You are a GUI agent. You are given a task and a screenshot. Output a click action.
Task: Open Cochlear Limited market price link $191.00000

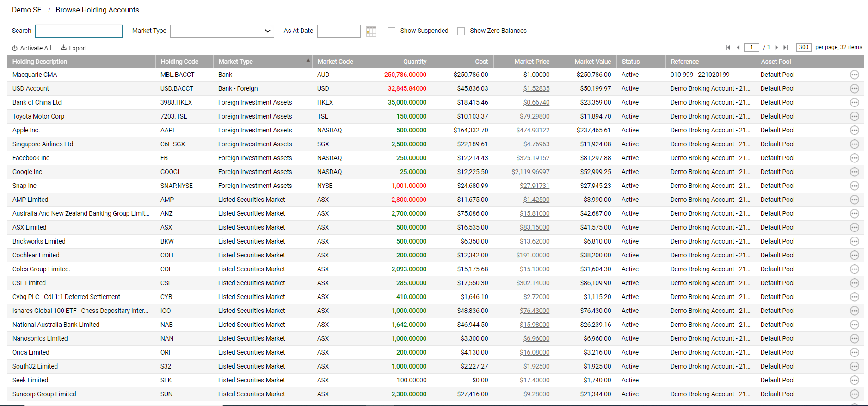tap(533, 255)
